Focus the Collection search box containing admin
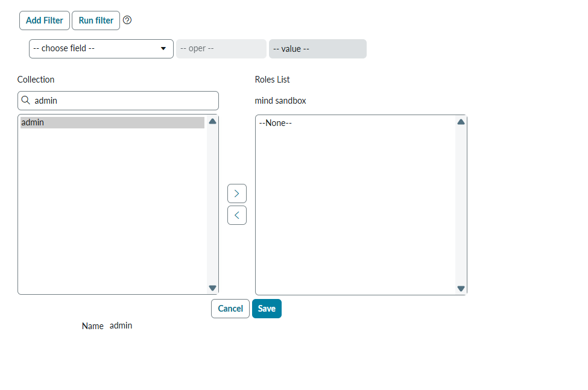Screen dimensions: 588x390 [x=124, y=101]
